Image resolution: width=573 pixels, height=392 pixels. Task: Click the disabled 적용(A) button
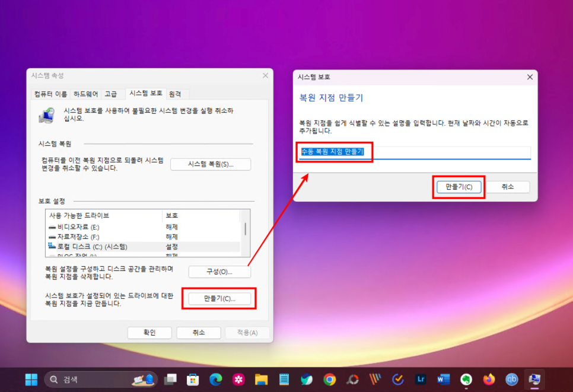pyautogui.click(x=247, y=333)
